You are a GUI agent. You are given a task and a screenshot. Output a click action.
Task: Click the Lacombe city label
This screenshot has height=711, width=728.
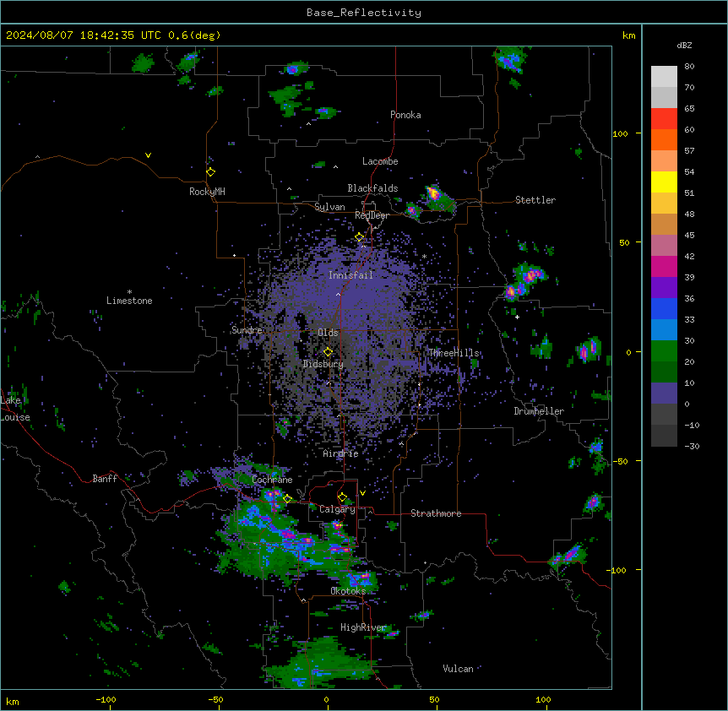pyautogui.click(x=380, y=161)
